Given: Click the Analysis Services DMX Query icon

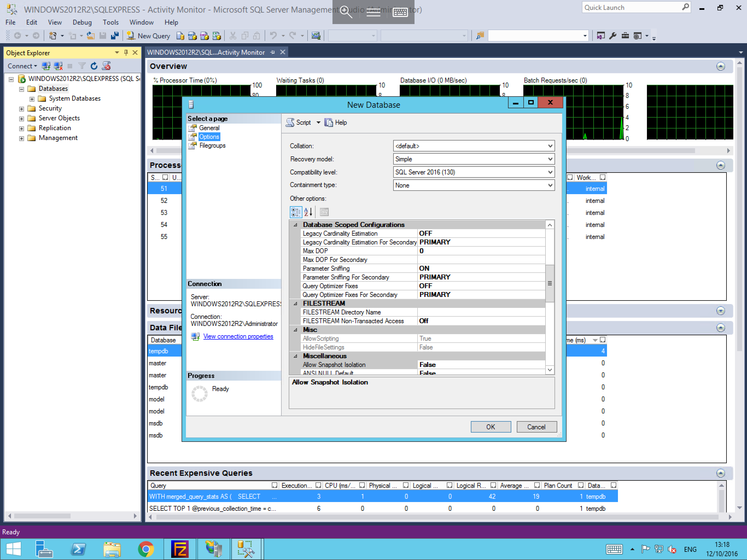Looking at the screenshot, I should coord(204,36).
